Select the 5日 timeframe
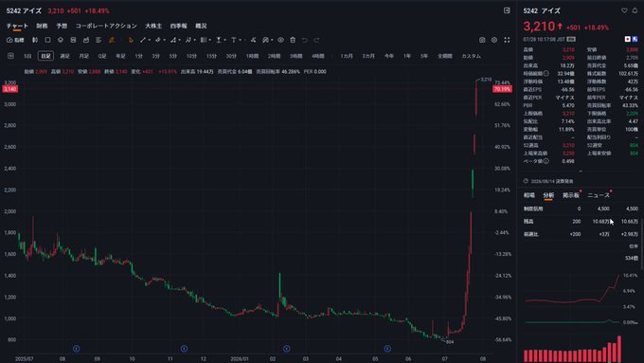Image resolution: width=644 pixels, height=363 pixels. (x=27, y=56)
